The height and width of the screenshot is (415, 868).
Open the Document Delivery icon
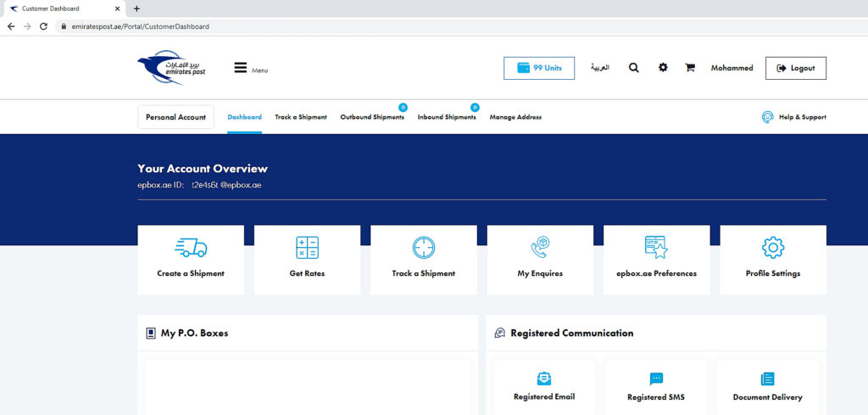(768, 379)
